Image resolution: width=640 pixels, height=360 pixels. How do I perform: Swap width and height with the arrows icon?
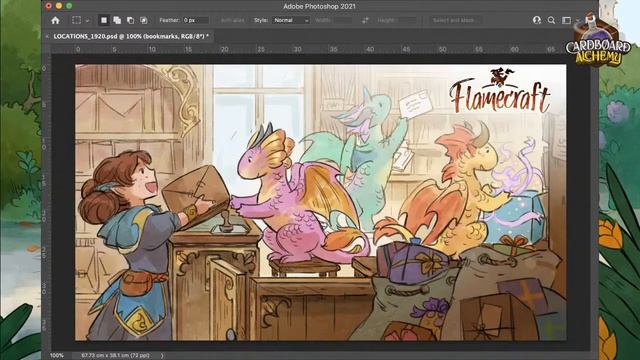365,20
